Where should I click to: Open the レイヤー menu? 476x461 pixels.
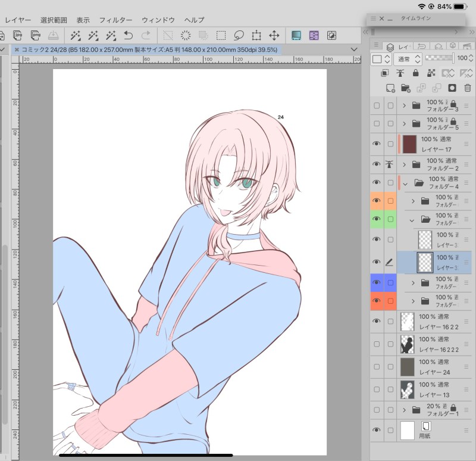(18, 20)
